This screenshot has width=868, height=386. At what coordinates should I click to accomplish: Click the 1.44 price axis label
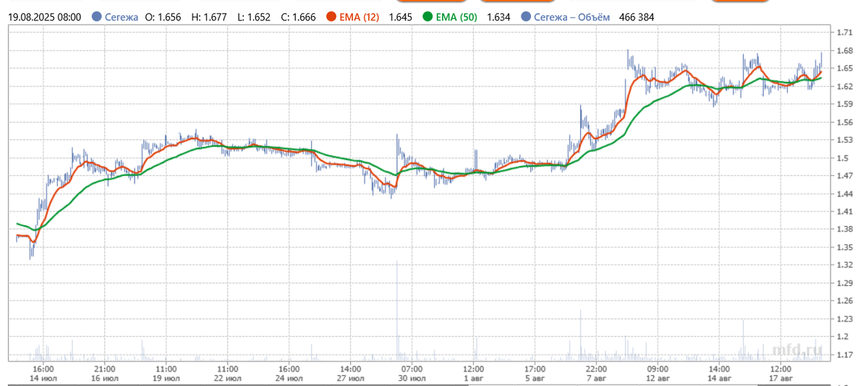pyautogui.click(x=843, y=193)
